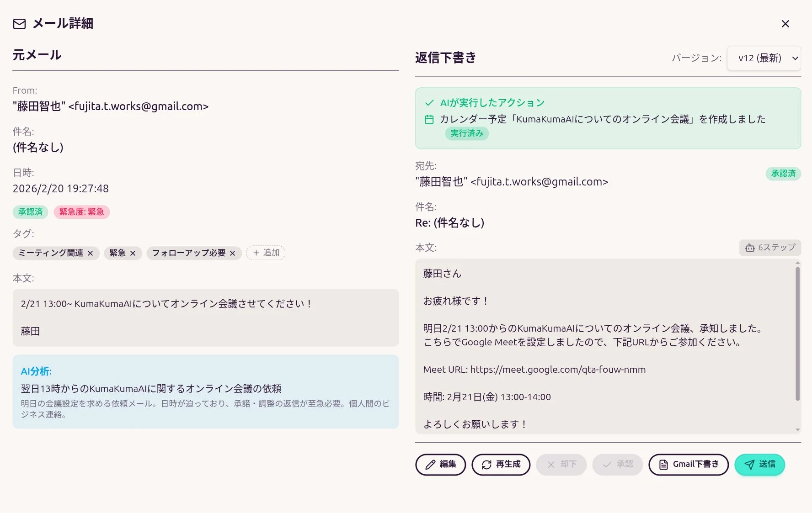Screen dimensions: 812x513
Task: Click the 送信 button to send the reply
Action: click(759, 465)
